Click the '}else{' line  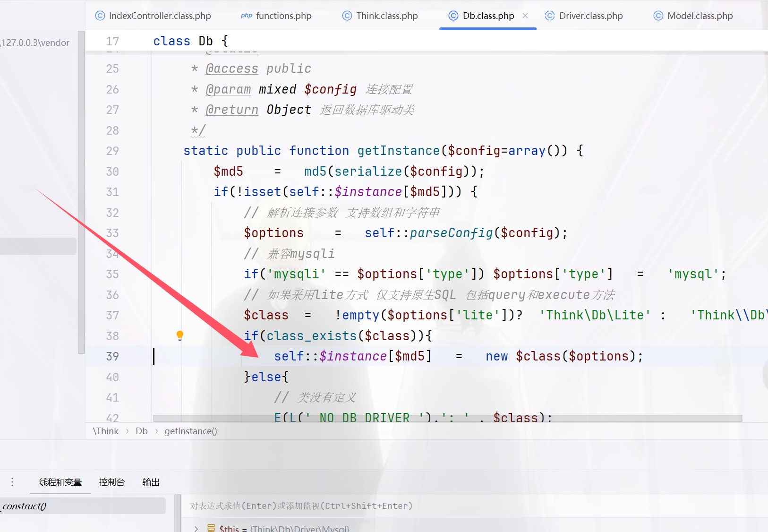click(266, 377)
